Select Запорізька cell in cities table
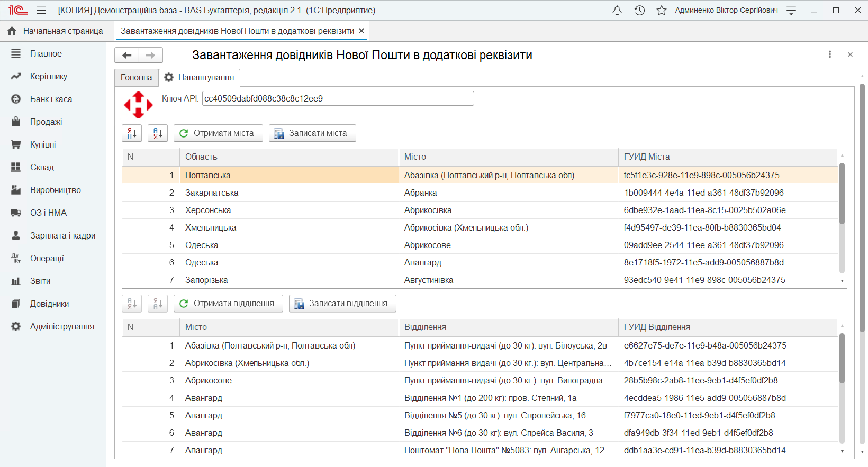This screenshot has width=868, height=467. click(x=289, y=280)
